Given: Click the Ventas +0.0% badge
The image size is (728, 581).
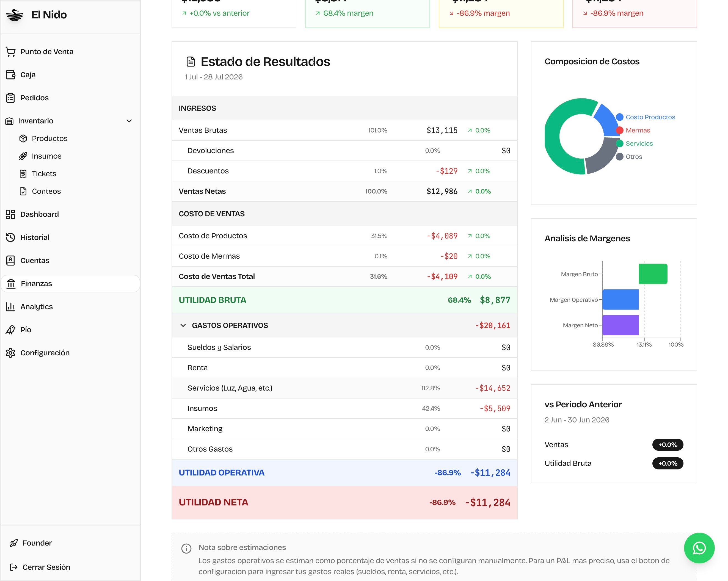Looking at the screenshot, I should point(668,445).
